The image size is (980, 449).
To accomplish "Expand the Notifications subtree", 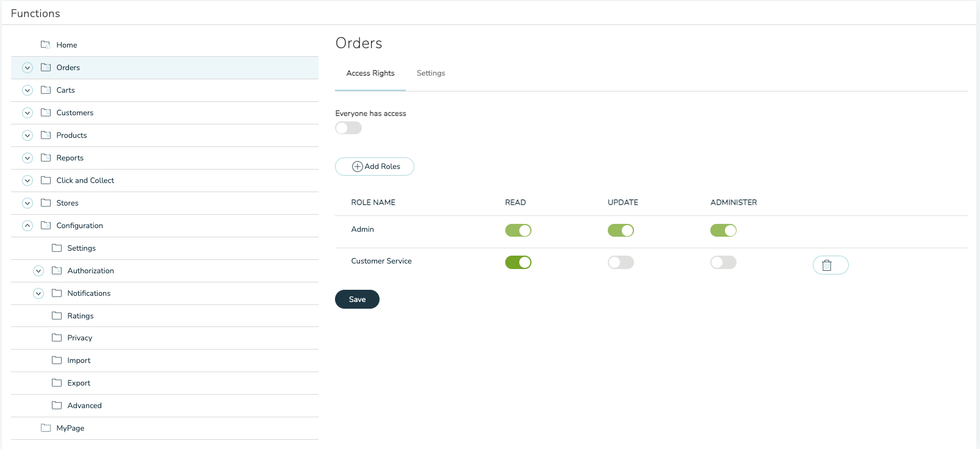I will pyautogui.click(x=38, y=293).
